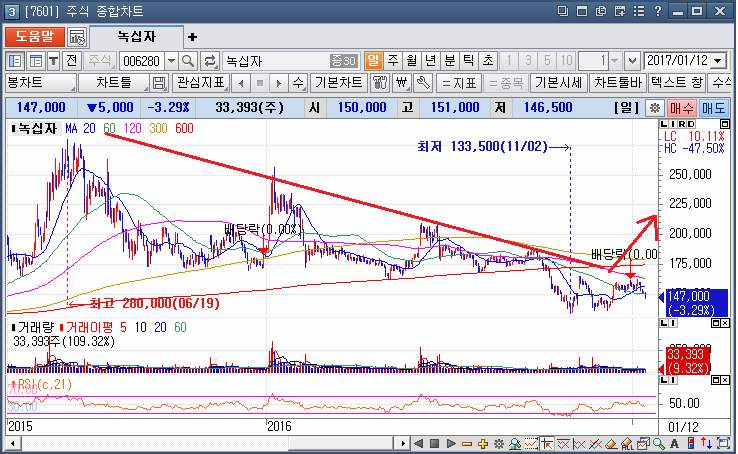The width and height of the screenshot is (738, 454).
Task: Click the red 매수 buy button
Action: pos(682,107)
